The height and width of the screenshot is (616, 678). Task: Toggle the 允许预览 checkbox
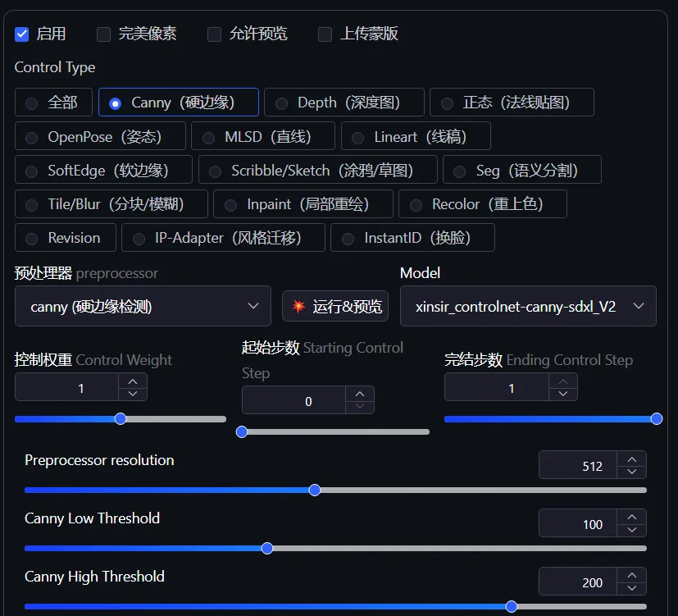pyautogui.click(x=214, y=34)
